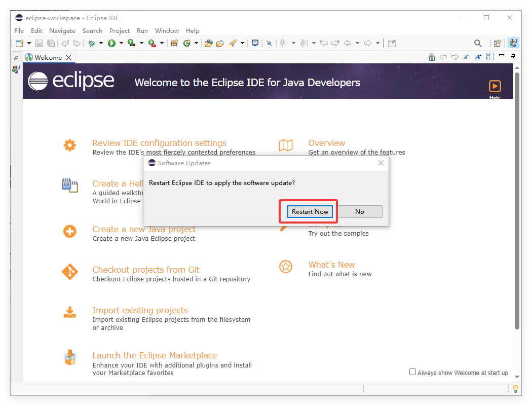Click the Search magnifier toolbar icon
The width and height of the screenshot is (532, 406).
pos(478,43)
